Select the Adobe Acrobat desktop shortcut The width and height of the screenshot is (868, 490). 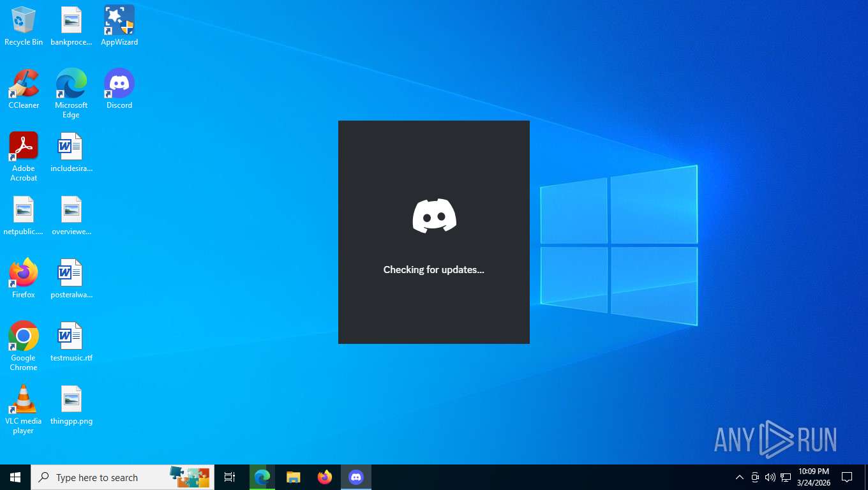click(24, 157)
